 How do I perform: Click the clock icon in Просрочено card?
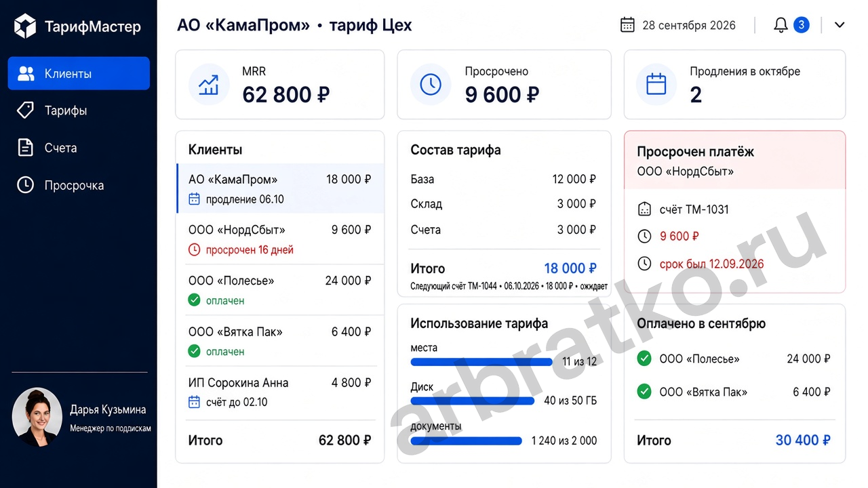click(431, 85)
